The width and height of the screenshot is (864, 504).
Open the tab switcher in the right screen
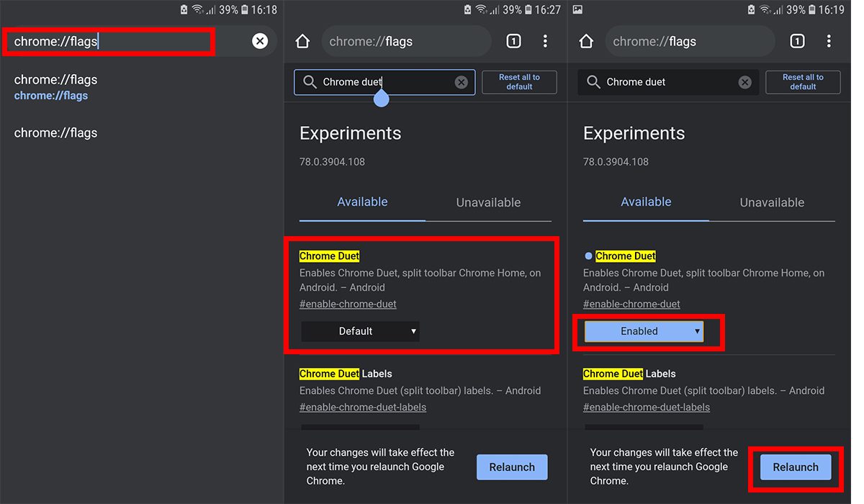(x=797, y=41)
